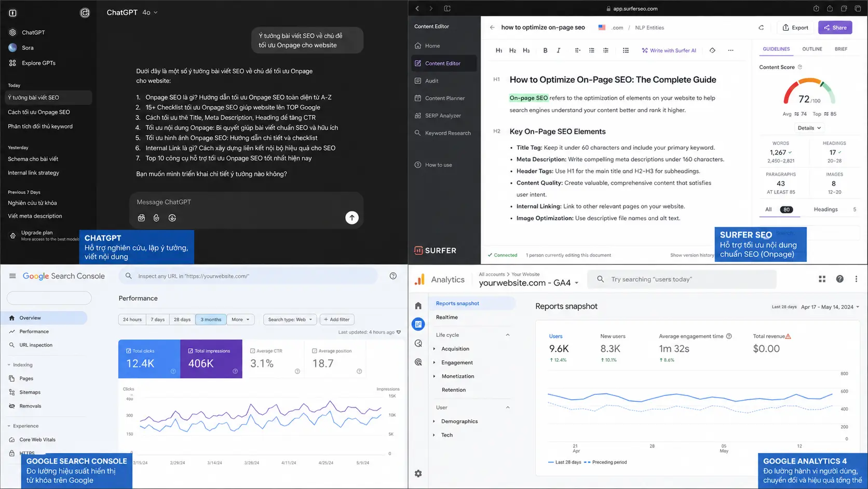The image size is (868, 489).
Task: Switch to the Brief tab in Surfer
Action: tap(841, 49)
